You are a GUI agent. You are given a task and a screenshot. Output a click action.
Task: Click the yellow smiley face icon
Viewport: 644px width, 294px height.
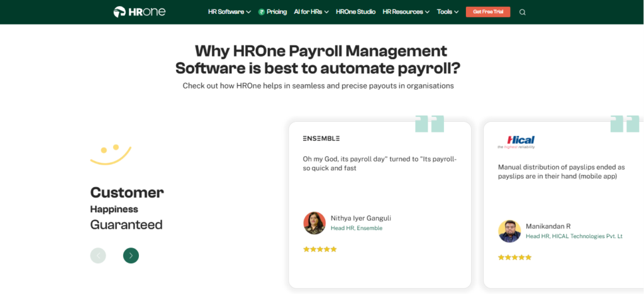point(111,155)
